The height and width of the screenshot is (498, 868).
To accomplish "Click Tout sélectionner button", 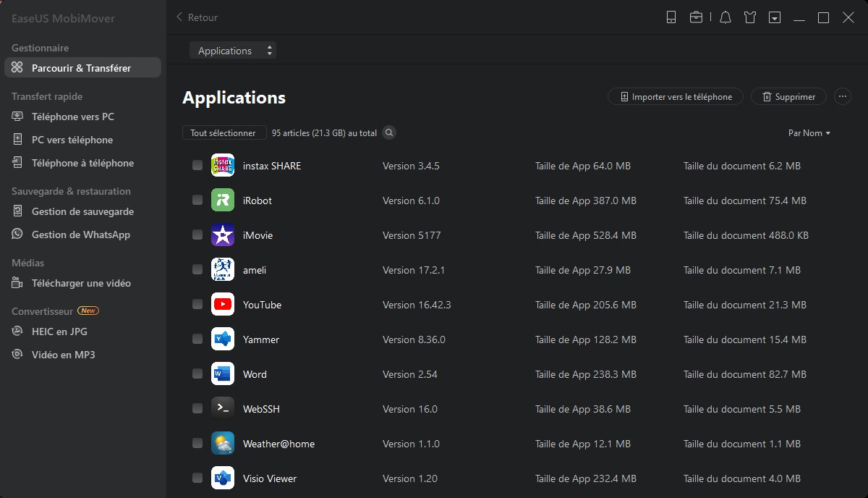I will 224,133.
